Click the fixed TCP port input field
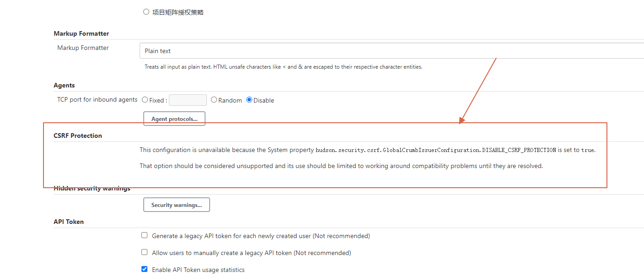644x277 pixels. [188, 100]
